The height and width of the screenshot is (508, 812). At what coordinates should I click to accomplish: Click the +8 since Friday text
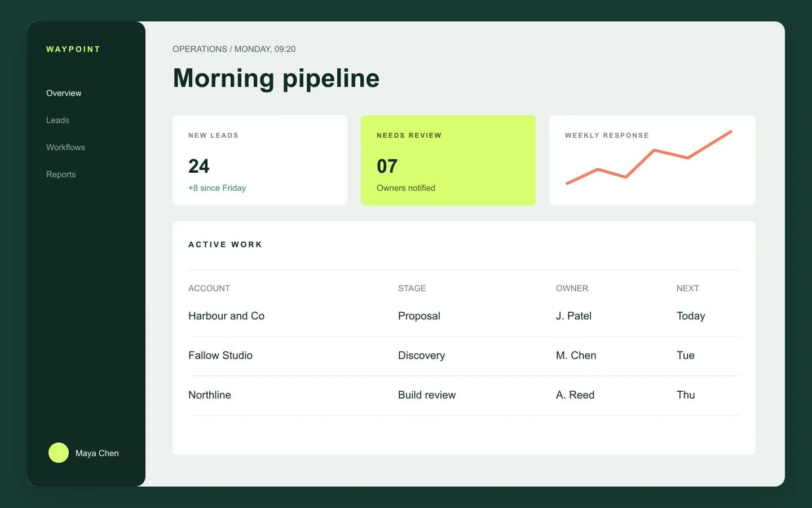tap(217, 188)
